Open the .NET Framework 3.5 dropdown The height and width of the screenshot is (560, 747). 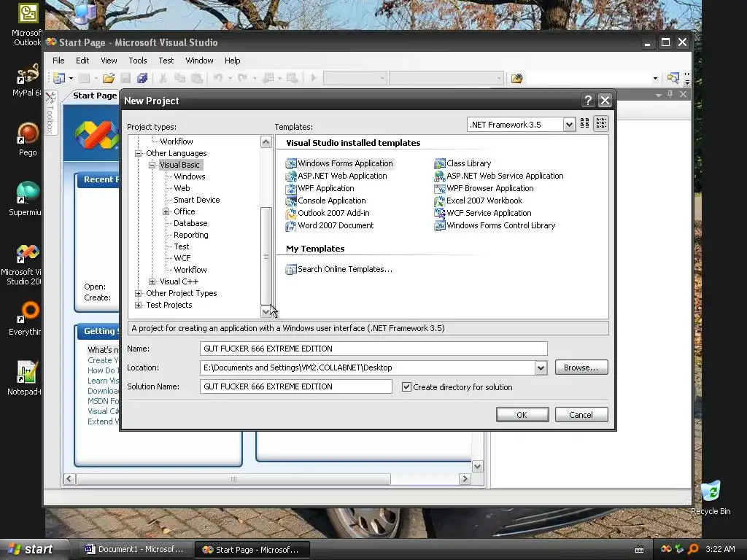(569, 125)
